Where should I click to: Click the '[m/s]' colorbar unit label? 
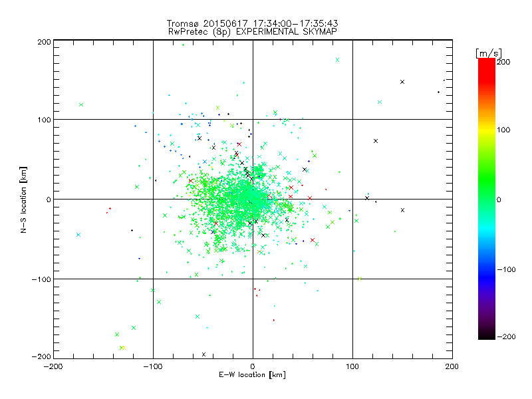tap(489, 53)
